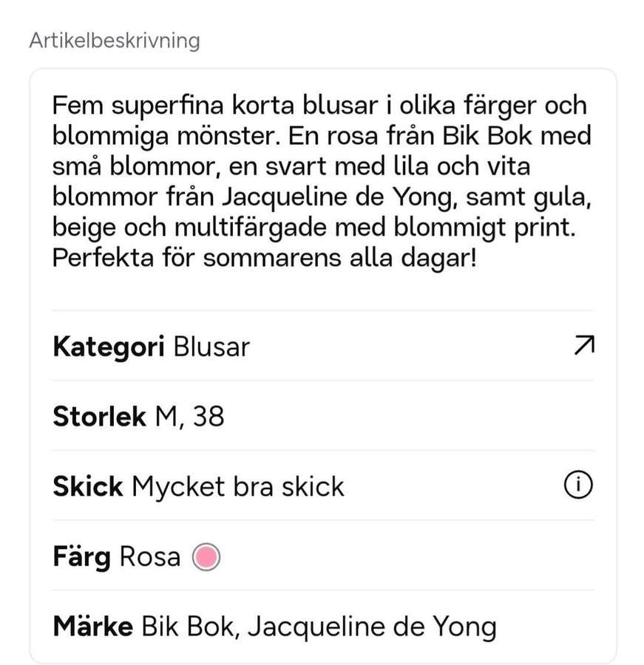Select the Rosa color name
This screenshot has width=644, height=665.
(x=149, y=556)
